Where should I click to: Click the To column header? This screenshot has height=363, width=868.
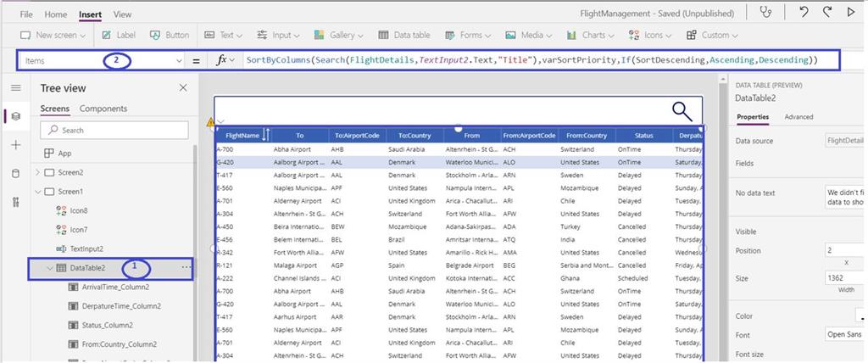(x=299, y=135)
